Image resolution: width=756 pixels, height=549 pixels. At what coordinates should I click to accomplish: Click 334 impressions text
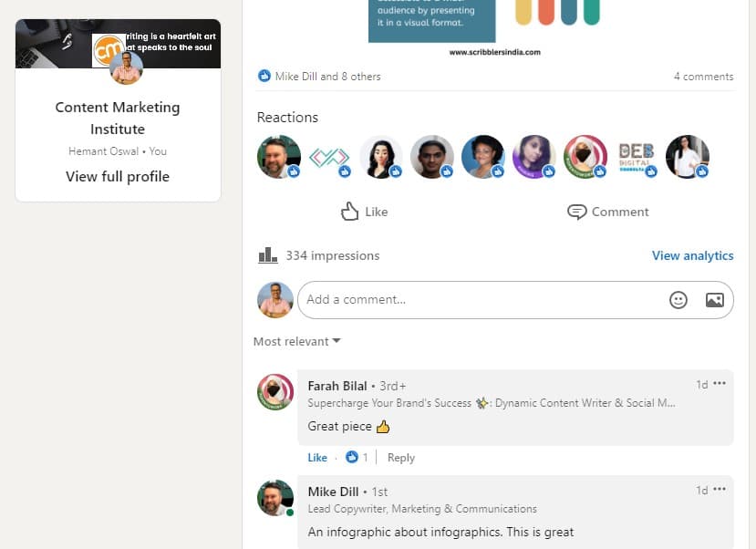coord(333,255)
